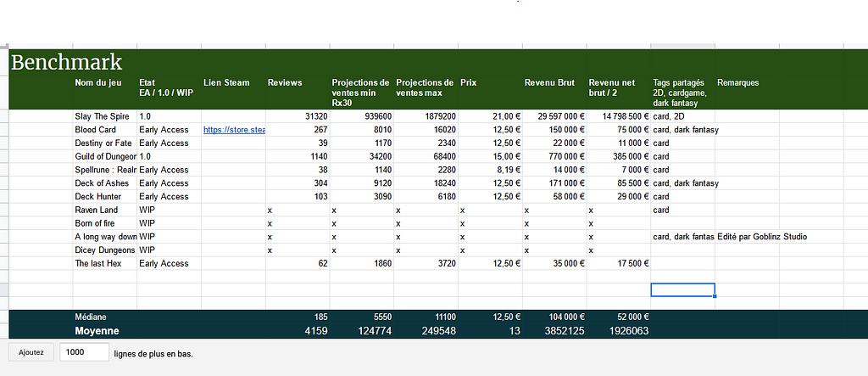868x376 pixels.
Task: Select the blue-outlined active empty cell
Action: 682,290
